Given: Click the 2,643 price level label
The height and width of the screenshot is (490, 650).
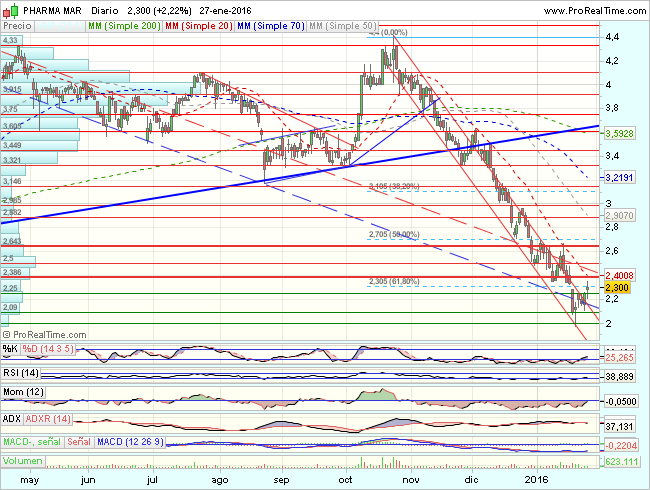Looking at the screenshot, I should pos(12,241).
